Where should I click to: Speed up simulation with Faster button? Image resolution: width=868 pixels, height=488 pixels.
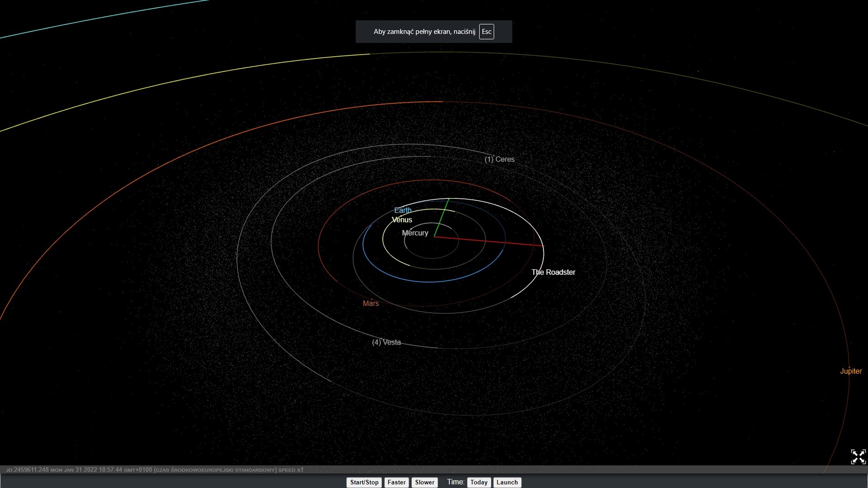(x=396, y=482)
